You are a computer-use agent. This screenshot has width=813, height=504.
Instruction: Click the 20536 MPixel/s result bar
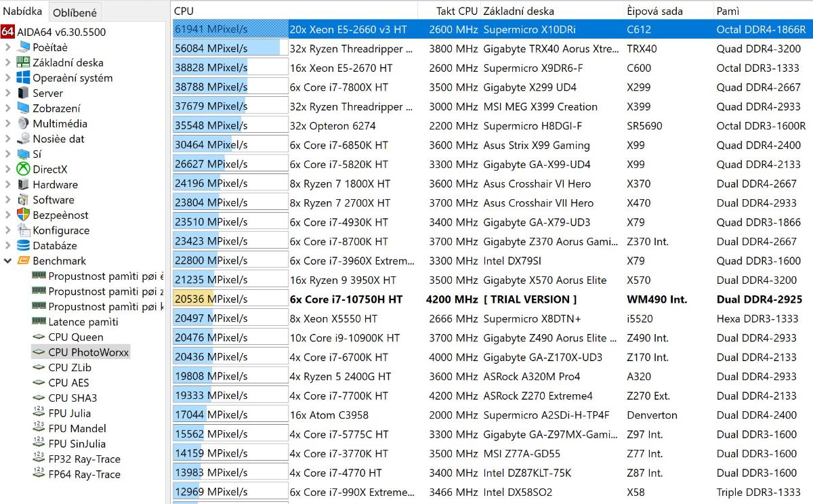230,299
